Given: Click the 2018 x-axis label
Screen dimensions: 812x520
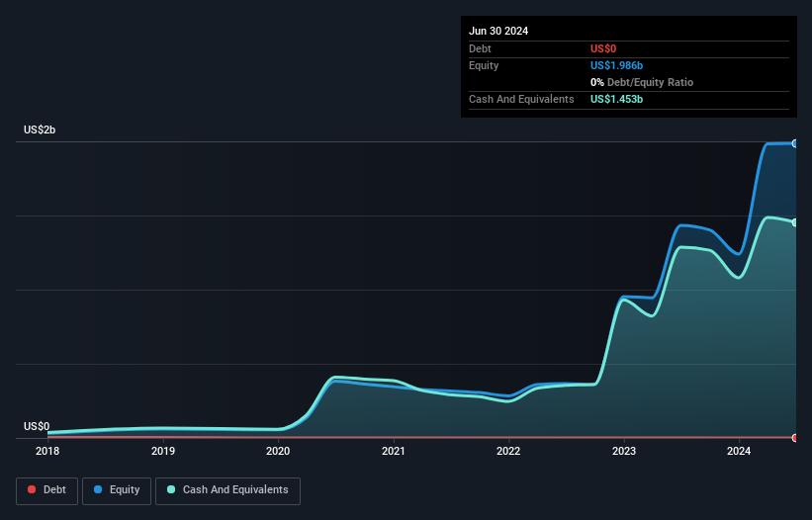Looking at the screenshot, I should pyautogui.click(x=47, y=452).
